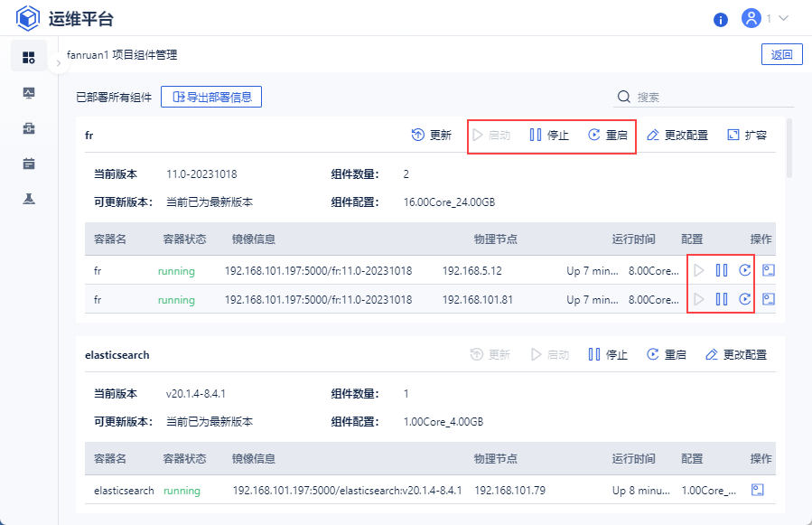Open the toolbox sidebar icon
The width and height of the screenshot is (812, 525).
coord(29,128)
